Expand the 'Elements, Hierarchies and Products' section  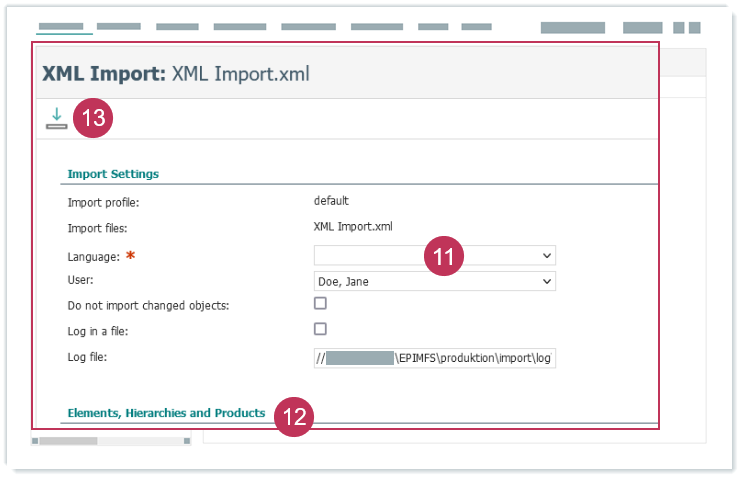[166, 412]
